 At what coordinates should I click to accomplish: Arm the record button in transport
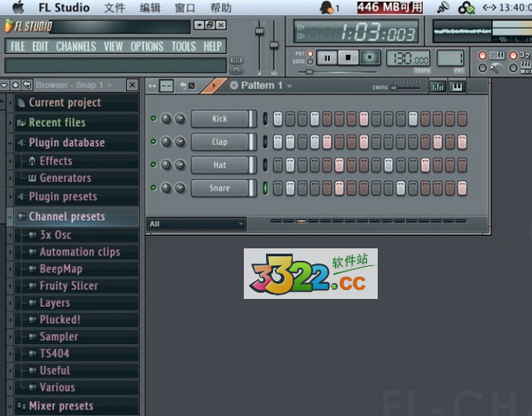pos(370,58)
